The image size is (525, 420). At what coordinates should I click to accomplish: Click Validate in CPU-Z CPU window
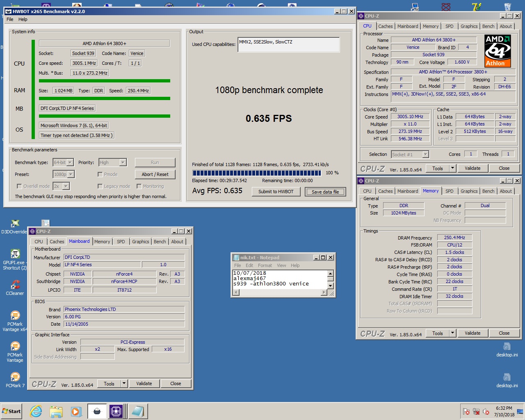472,168
